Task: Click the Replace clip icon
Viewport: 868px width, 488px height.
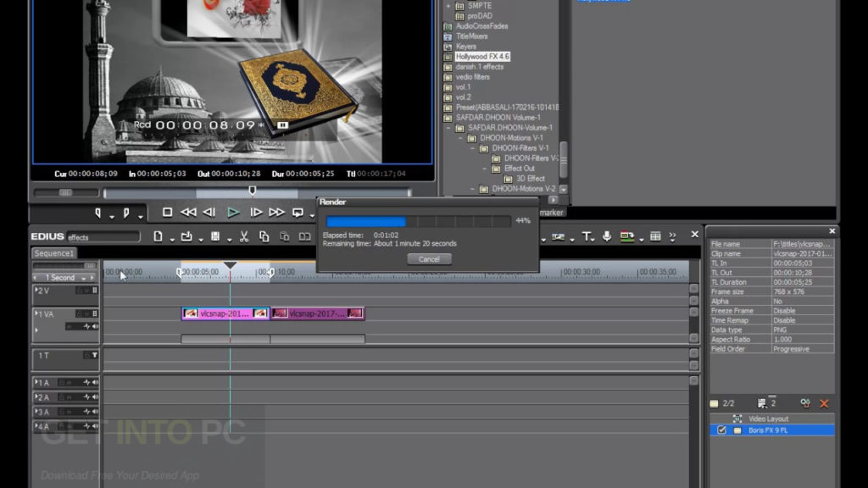Action: (304, 236)
